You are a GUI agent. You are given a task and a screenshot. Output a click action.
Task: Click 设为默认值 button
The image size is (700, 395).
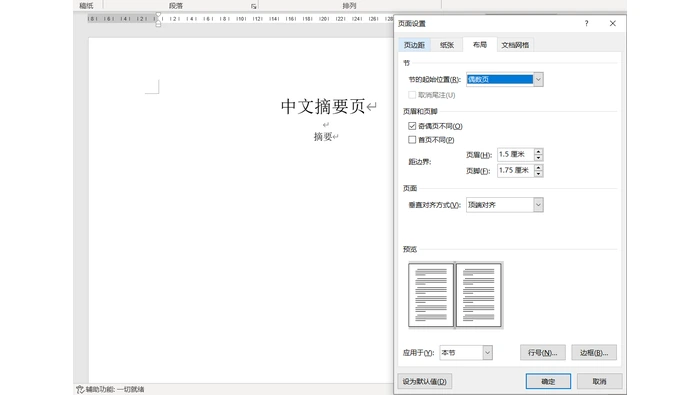[x=425, y=382]
